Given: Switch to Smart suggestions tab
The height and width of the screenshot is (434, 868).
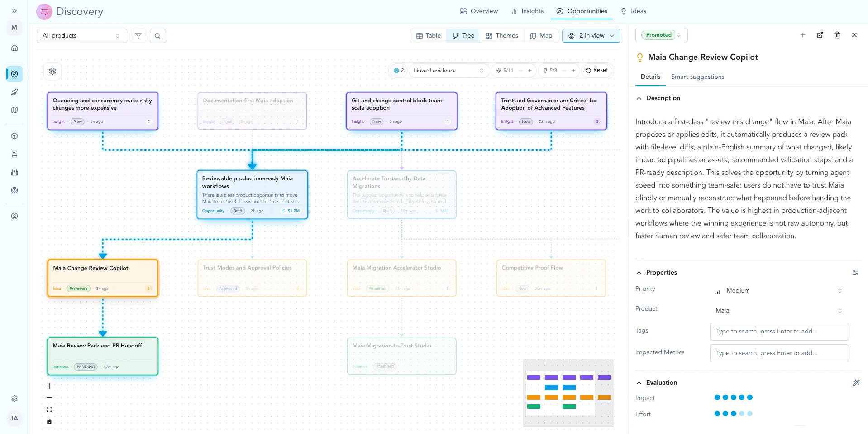Looking at the screenshot, I should [x=697, y=77].
